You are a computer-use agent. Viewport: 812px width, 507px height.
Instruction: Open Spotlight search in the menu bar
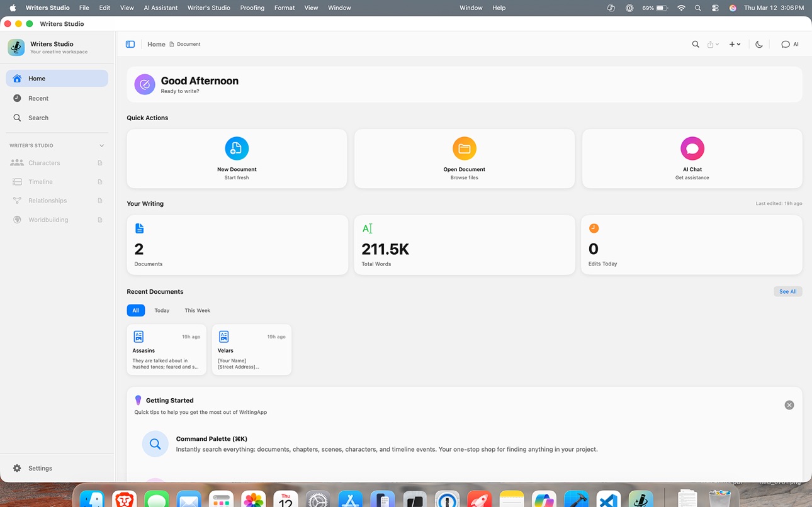697,8
